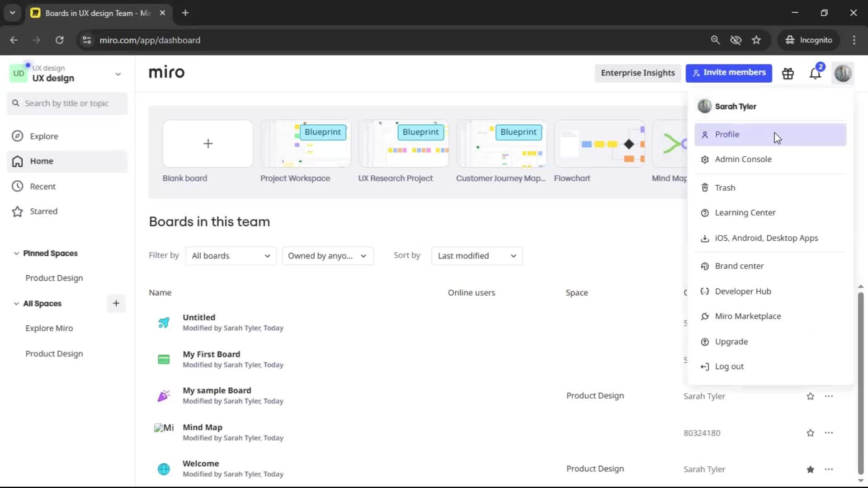Collapse the All Spaces section
Screen dimensions: 868x488
click(x=16, y=304)
